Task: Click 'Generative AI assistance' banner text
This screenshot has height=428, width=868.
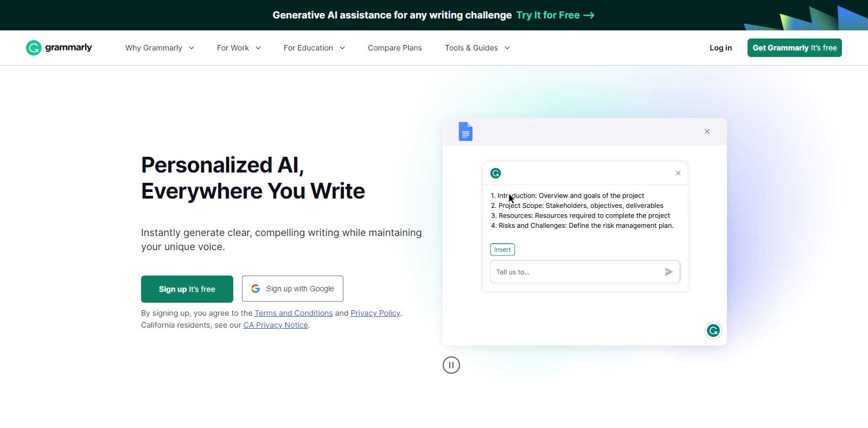Action: 392,15
